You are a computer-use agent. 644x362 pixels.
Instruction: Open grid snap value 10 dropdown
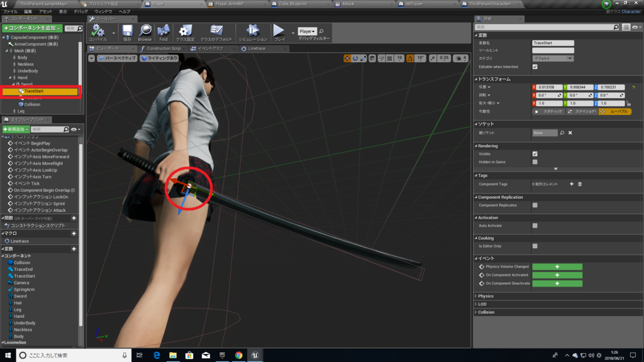pyautogui.click(x=399, y=58)
